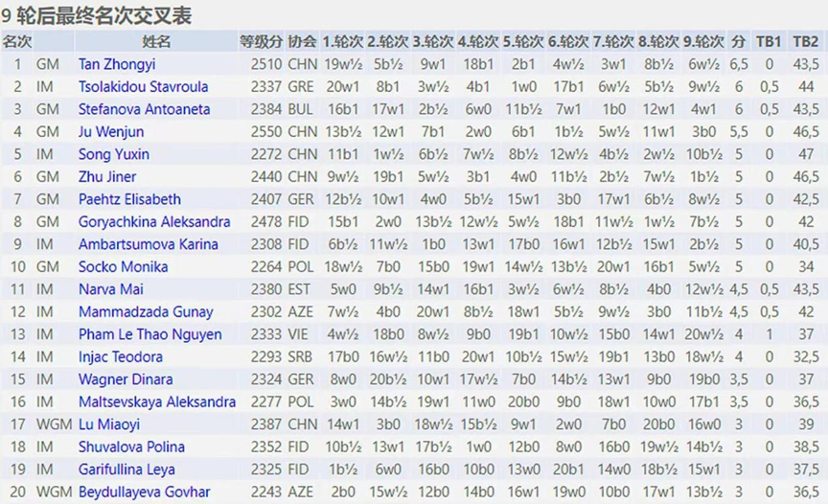Screen dimensions: 828x504
Task: Click the 9 轮后最终名次交叉表 title
Action: (x=96, y=16)
